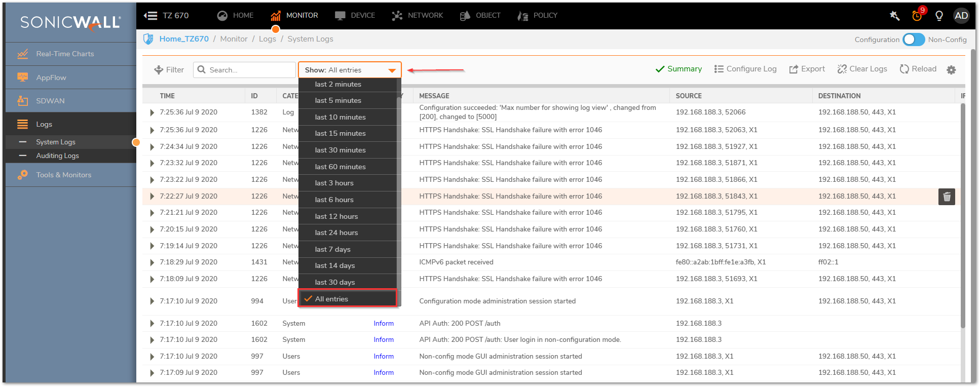
Task: Open Real-Time Charts from sidebar
Action: point(65,54)
